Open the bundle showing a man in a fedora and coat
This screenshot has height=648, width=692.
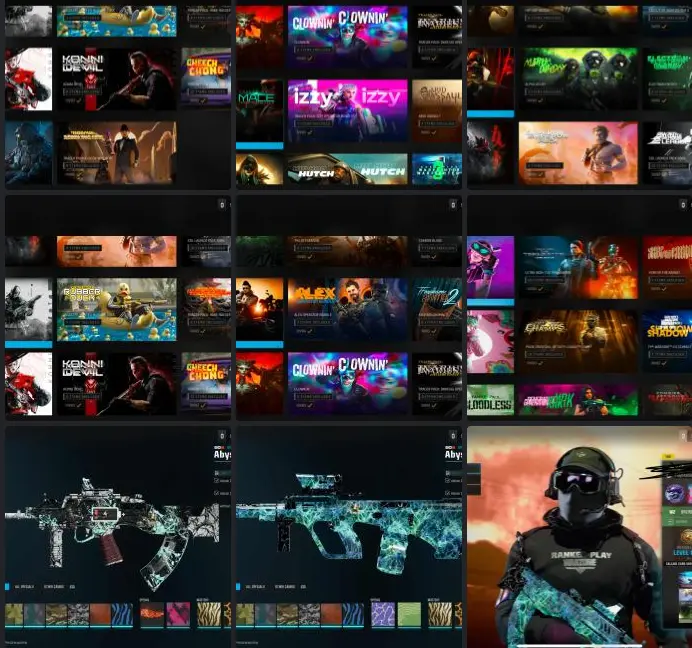point(117,153)
